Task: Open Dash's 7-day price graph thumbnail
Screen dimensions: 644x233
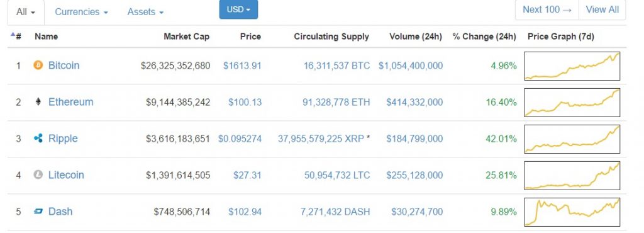Action: click(x=572, y=212)
